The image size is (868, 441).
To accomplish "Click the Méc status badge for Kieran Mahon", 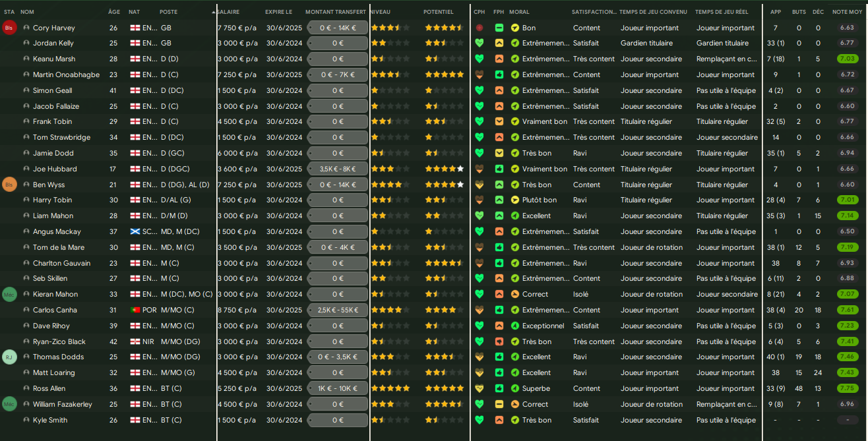I will click(10, 294).
